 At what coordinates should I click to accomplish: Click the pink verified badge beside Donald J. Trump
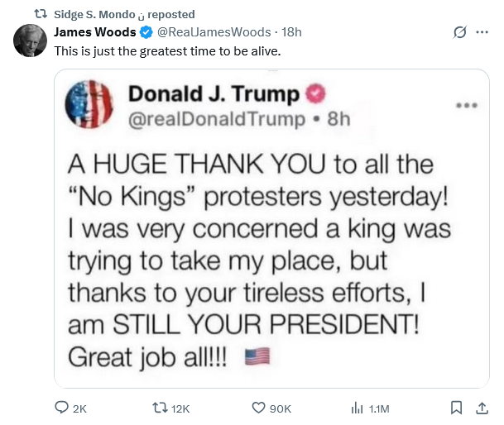point(315,93)
